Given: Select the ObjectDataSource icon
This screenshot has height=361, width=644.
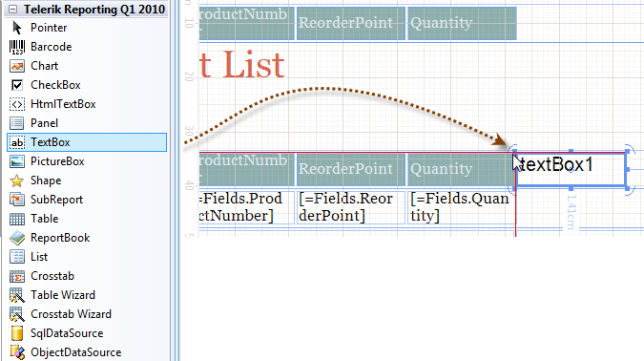Looking at the screenshot, I should [x=17, y=352].
